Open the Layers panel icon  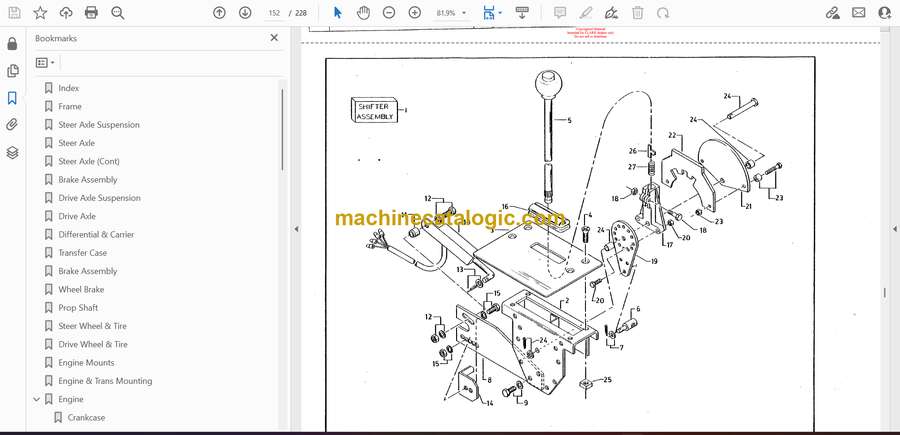[12, 152]
